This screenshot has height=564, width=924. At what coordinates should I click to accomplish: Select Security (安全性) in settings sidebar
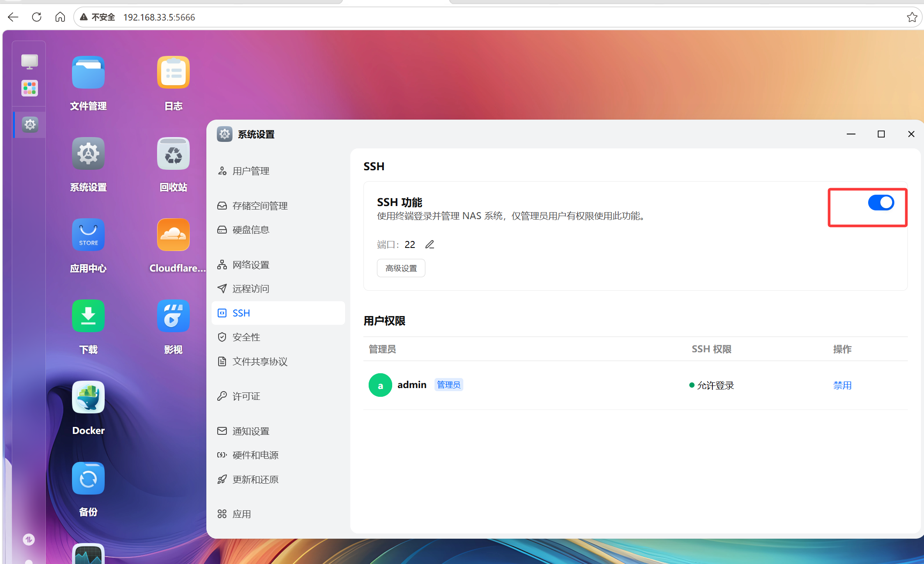(246, 337)
